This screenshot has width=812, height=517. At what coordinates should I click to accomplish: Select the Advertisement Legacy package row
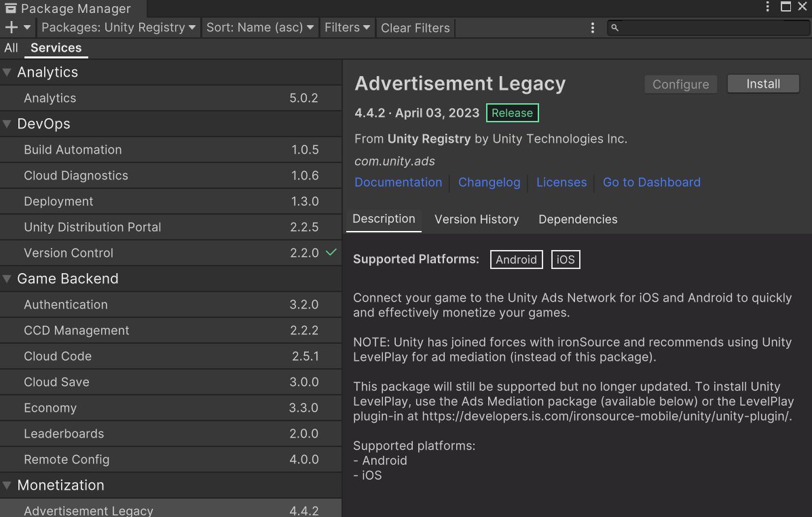[171, 508]
